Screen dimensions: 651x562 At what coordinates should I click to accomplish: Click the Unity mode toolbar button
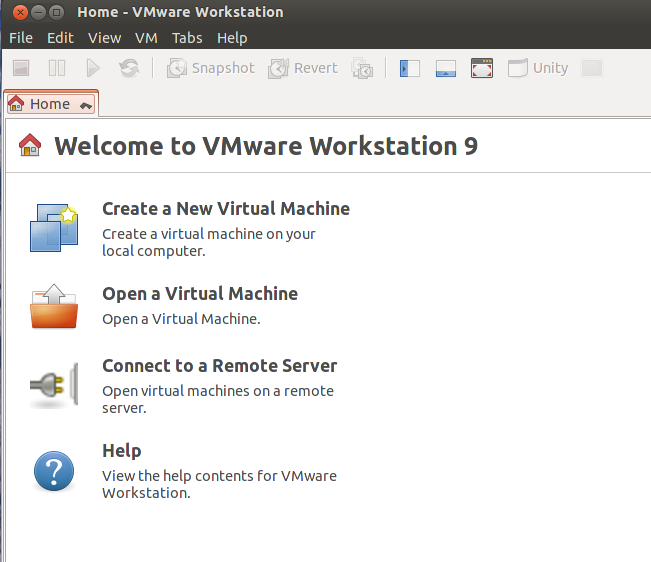[x=538, y=68]
